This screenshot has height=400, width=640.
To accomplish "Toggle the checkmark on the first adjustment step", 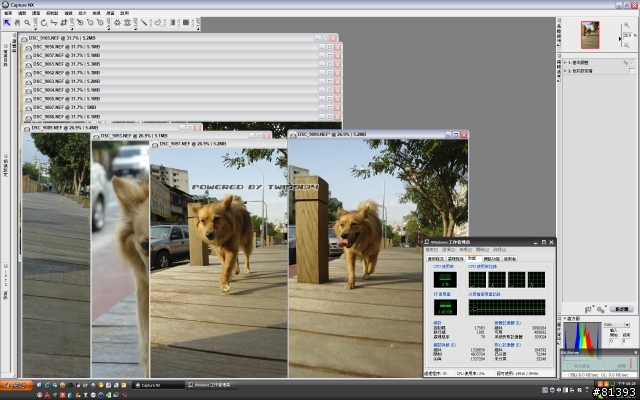I will (632, 62).
